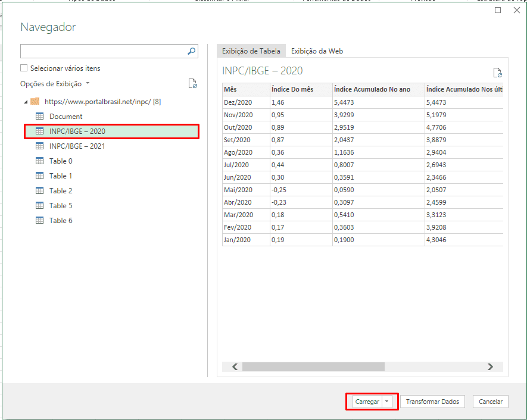Click the scroll left arrow
527x420 pixels.
[235, 366]
